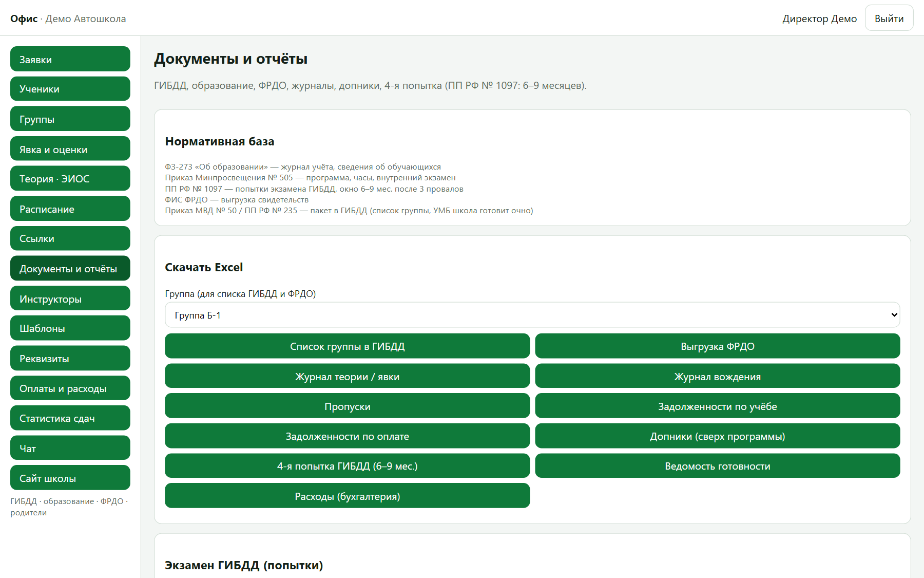The height and width of the screenshot is (578, 924).
Task: Download Список группы в ГИБДД
Action: 347,346
